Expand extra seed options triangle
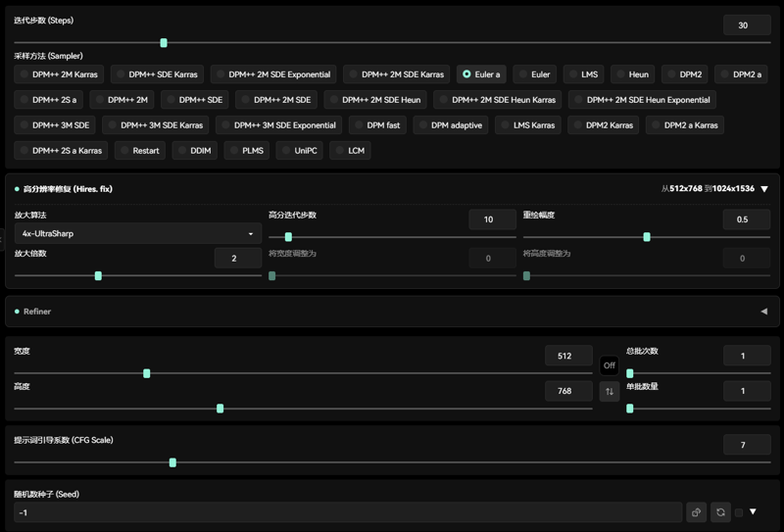Viewport: 784px width, 532px height. pos(753,511)
